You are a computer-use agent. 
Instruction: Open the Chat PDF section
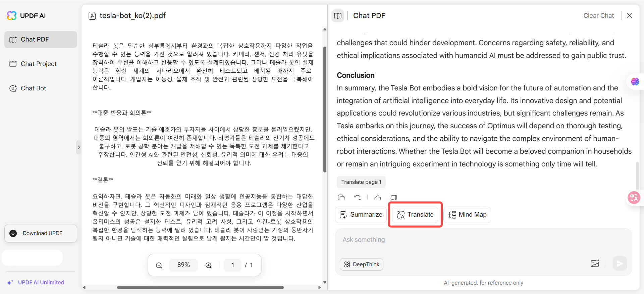tap(41, 40)
